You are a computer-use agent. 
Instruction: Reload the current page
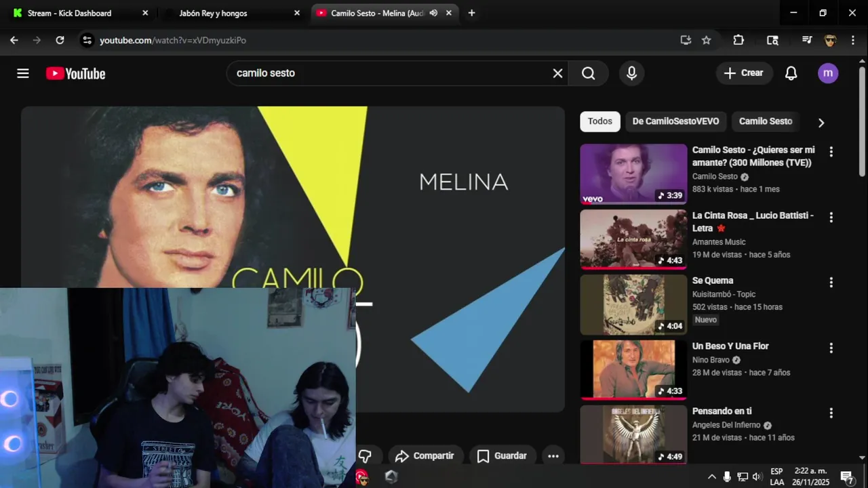pyautogui.click(x=60, y=40)
